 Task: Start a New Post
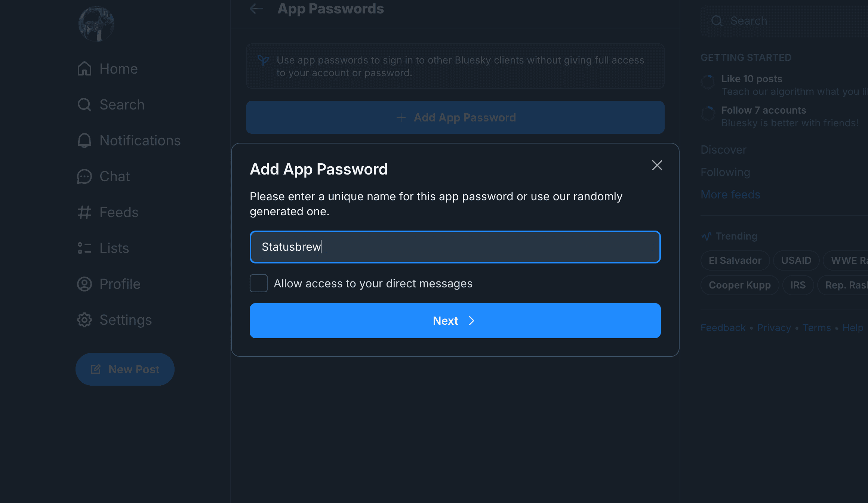point(124,369)
